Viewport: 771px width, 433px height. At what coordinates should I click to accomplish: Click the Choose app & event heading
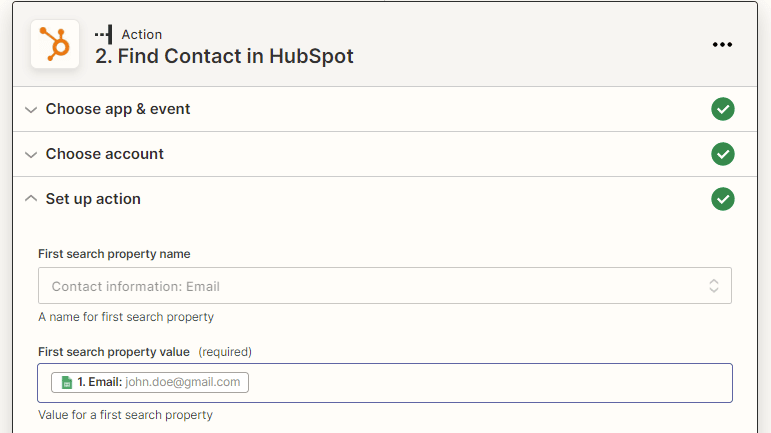118,109
